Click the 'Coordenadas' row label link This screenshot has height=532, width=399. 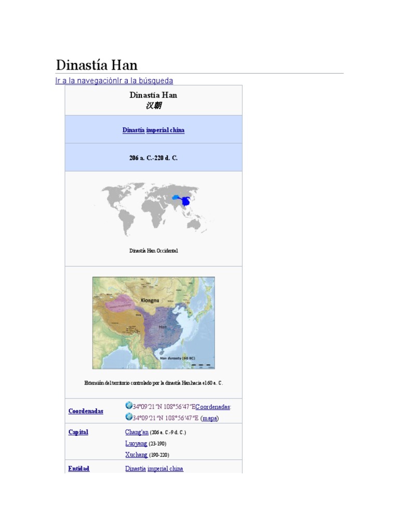(86, 411)
